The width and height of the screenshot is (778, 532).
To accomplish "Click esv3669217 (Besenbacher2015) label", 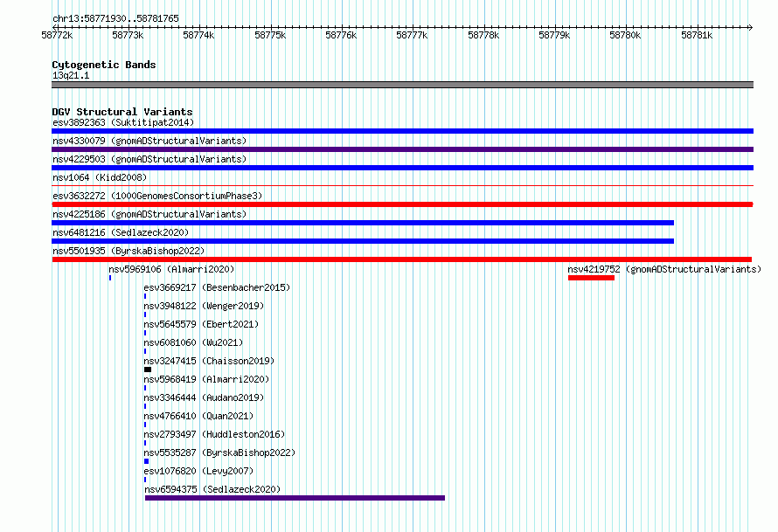I will click(x=217, y=287).
